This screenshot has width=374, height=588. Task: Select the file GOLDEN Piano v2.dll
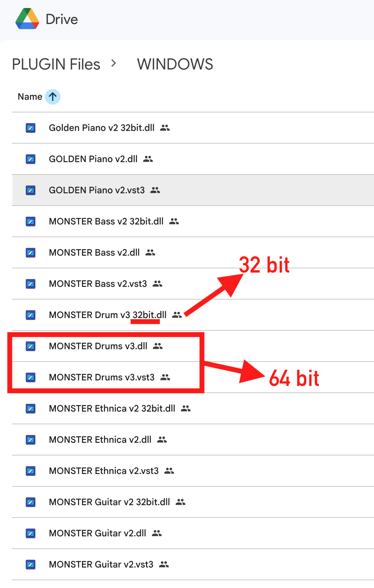point(193,159)
